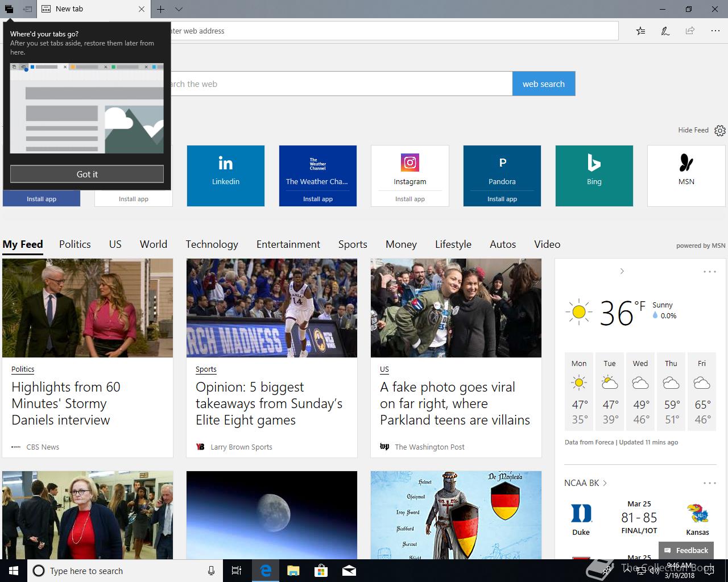Image resolution: width=728 pixels, height=582 pixels.
Task: Open the Windows Start menu
Action: (x=14, y=571)
